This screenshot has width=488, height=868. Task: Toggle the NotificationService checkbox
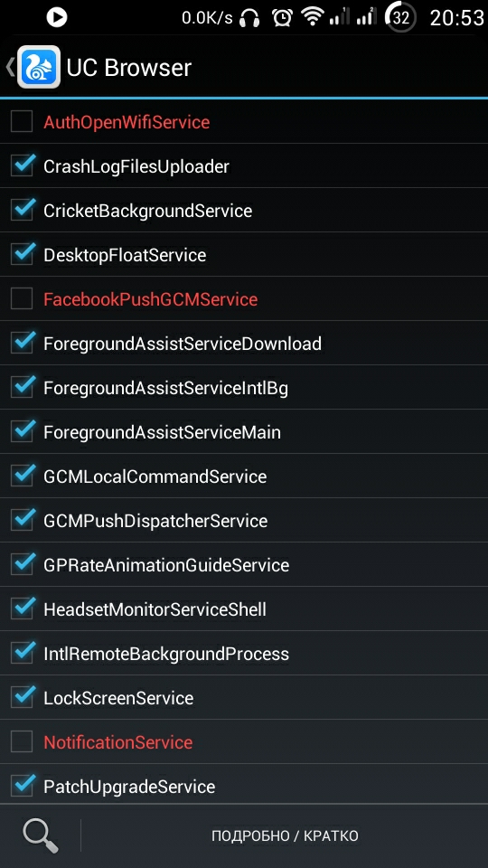(x=22, y=741)
